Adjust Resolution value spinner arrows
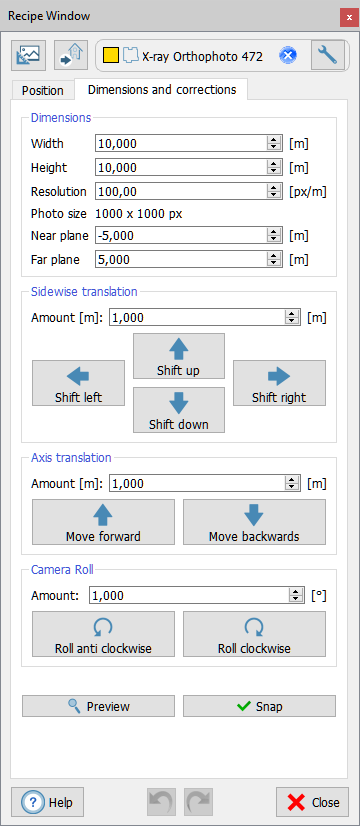The width and height of the screenshot is (360, 826). click(273, 191)
